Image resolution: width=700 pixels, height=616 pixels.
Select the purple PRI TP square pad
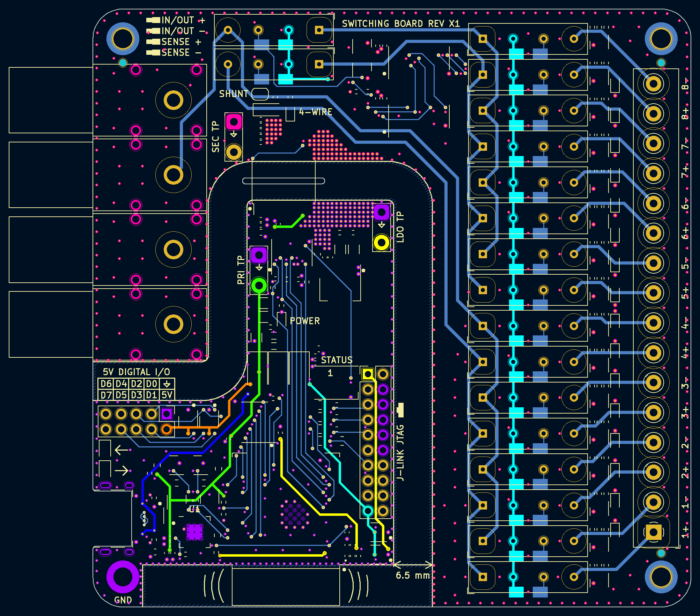coord(259,255)
